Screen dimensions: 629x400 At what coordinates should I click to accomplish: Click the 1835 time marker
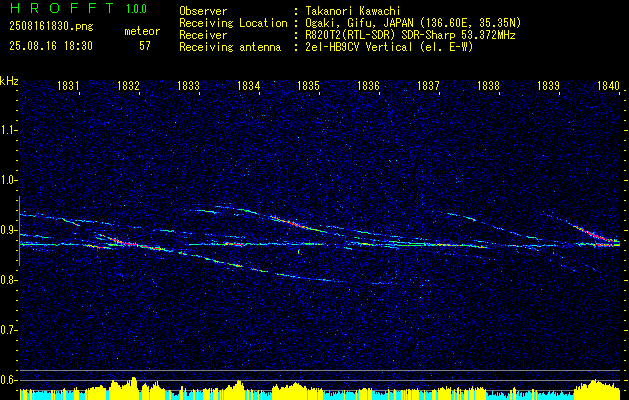coord(308,85)
